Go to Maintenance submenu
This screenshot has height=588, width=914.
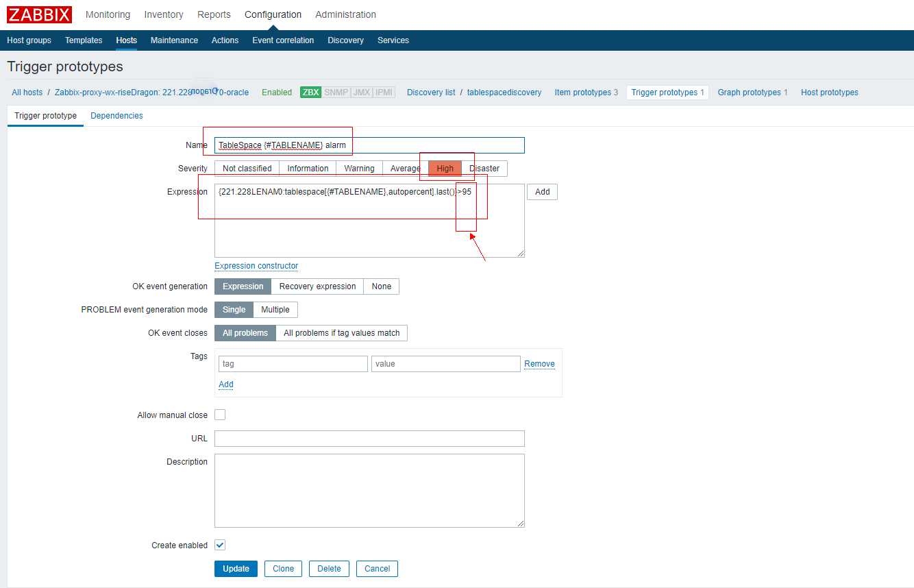pyautogui.click(x=174, y=40)
